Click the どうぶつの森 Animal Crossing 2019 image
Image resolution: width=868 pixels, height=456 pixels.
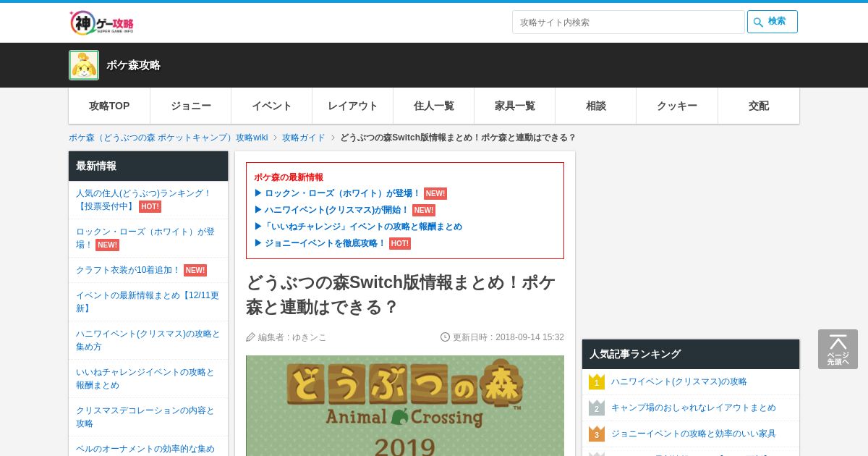pyautogui.click(x=405, y=405)
